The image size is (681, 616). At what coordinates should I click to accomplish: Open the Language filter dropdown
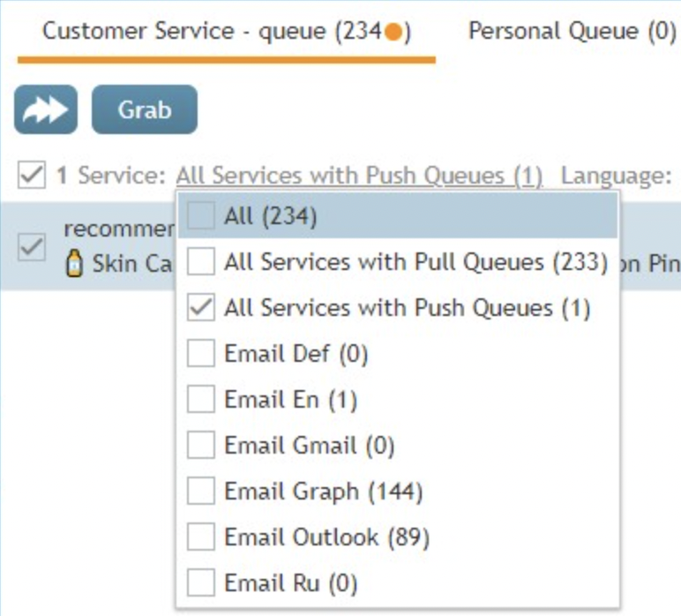coord(617,176)
